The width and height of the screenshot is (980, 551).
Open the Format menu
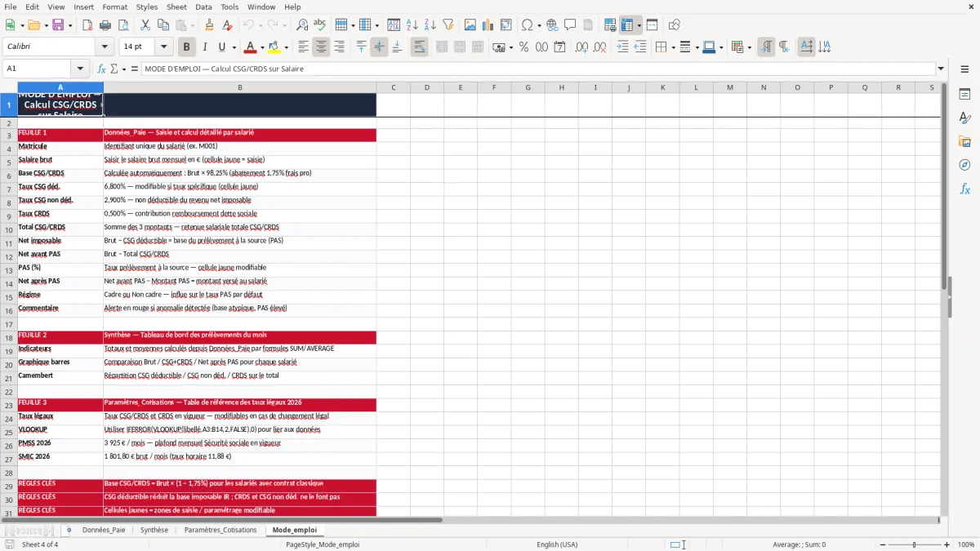click(114, 7)
